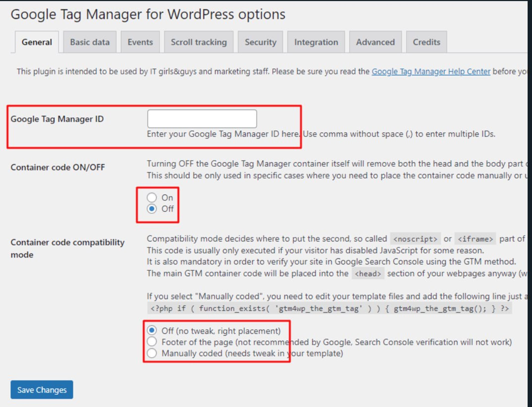The image size is (532, 407).
Task: Click the Google Tag Manager ID label
Action: [x=57, y=119]
